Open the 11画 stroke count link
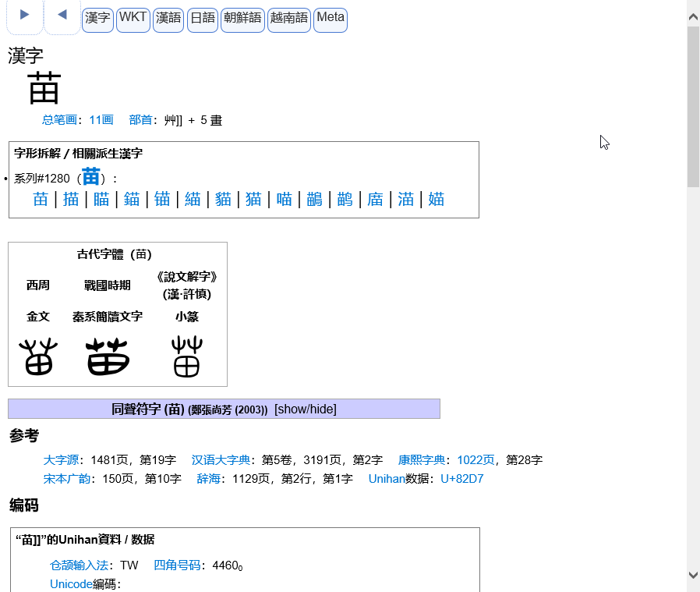Viewport: 700px width, 592px height. click(101, 120)
